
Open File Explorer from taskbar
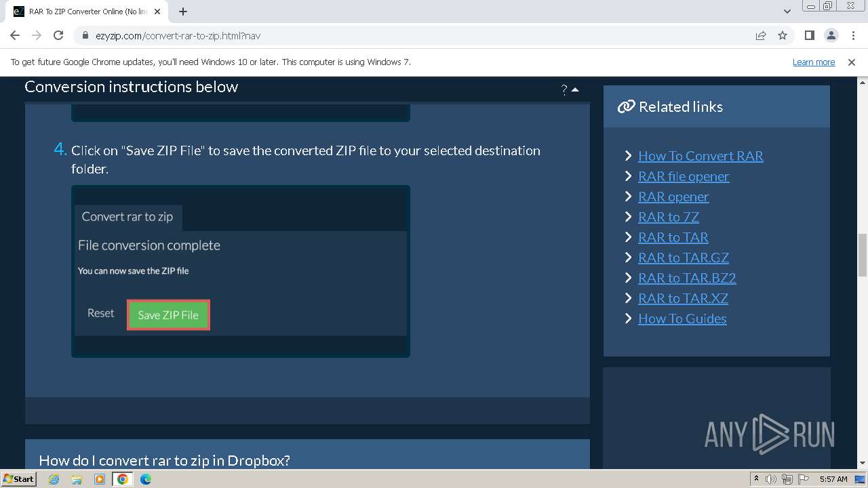click(x=77, y=479)
